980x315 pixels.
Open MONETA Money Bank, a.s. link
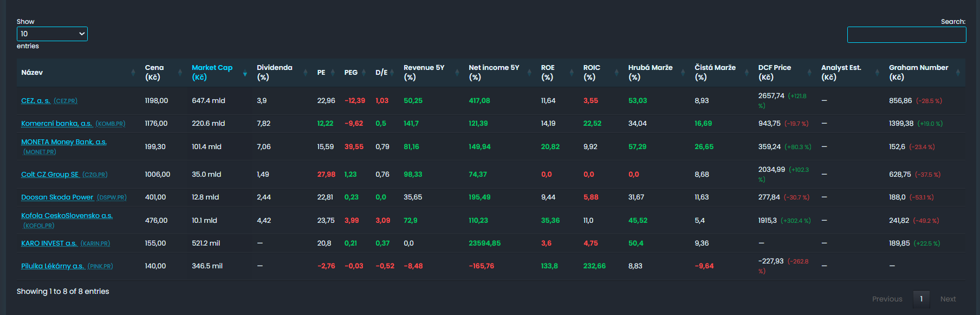[64, 142]
